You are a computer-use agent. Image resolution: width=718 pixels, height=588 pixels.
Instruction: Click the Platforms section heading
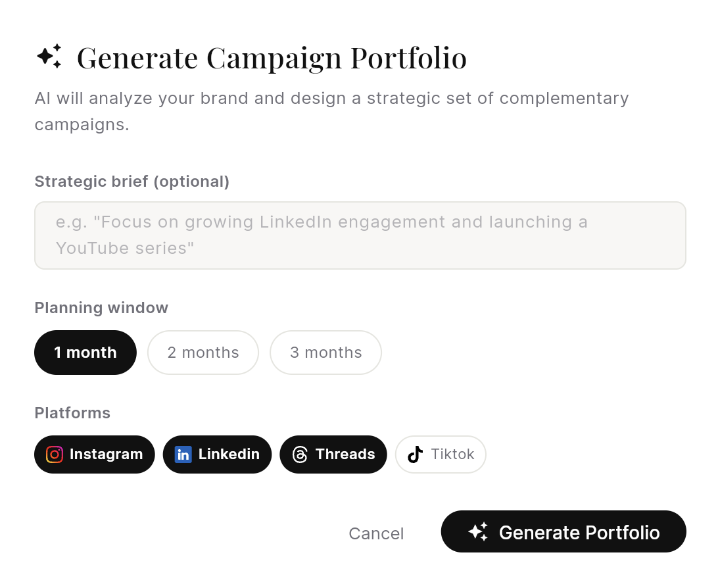point(72,412)
